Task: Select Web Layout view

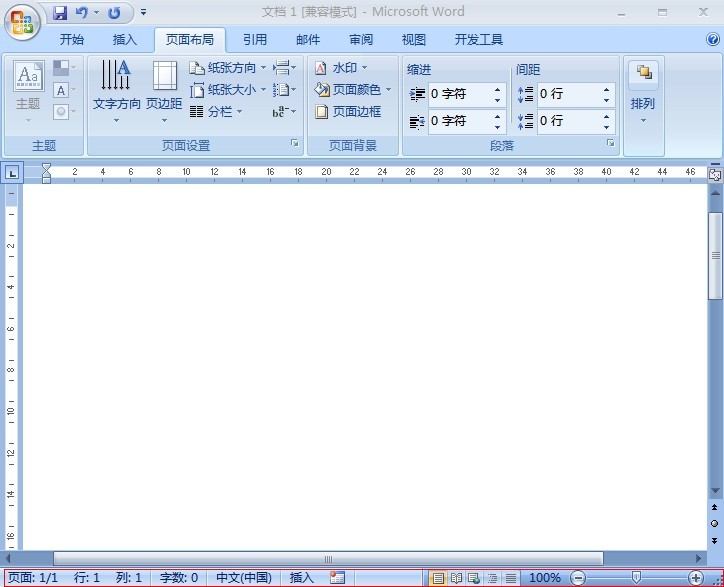Action: point(474,578)
